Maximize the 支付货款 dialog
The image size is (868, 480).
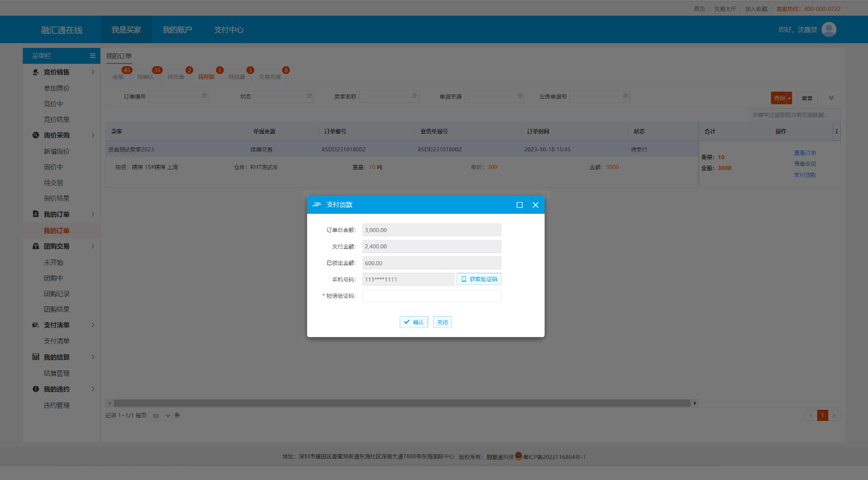pos(520,205)
